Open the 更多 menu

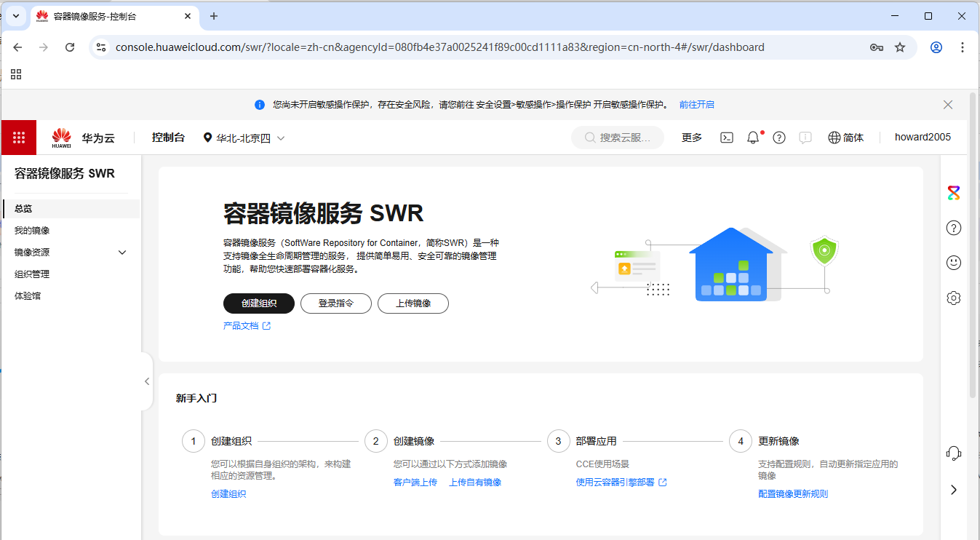tap(692, 138)
